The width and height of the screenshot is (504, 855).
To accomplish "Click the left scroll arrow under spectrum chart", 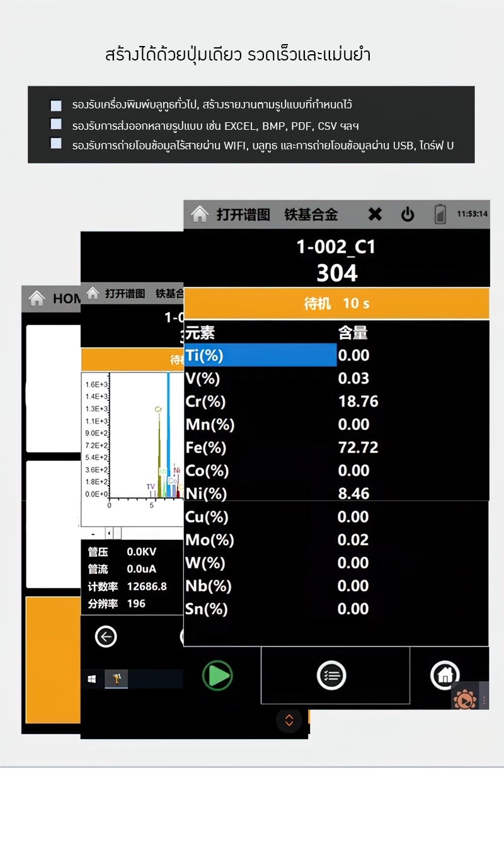I will coord(109,534).
